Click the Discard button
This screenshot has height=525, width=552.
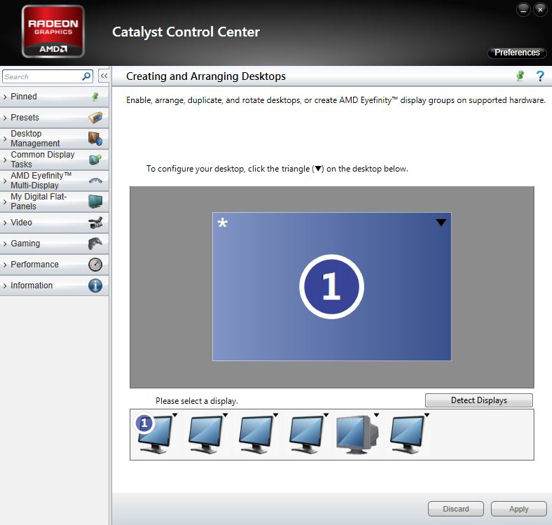[456, 509]
